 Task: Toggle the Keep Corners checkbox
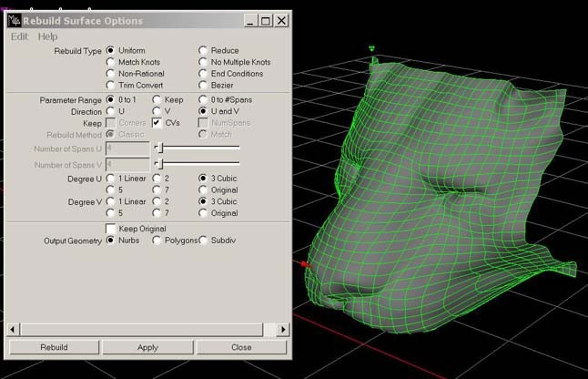click(x=111, y=123)
